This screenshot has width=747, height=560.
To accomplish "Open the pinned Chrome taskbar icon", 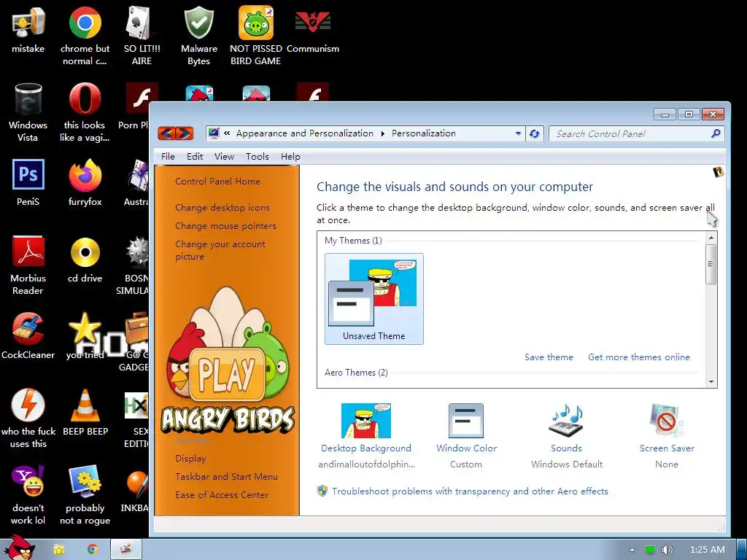I will point(92,550).
